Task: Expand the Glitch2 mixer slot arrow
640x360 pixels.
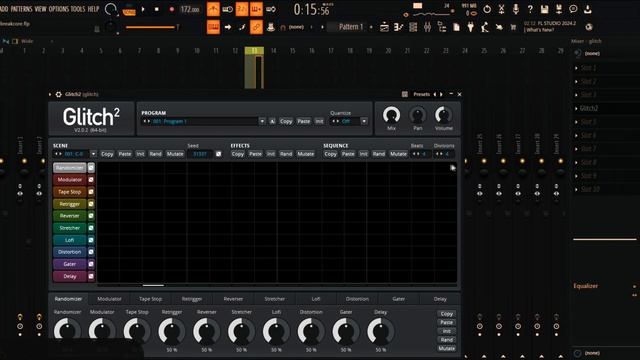Action: click(x=576, y=109)
